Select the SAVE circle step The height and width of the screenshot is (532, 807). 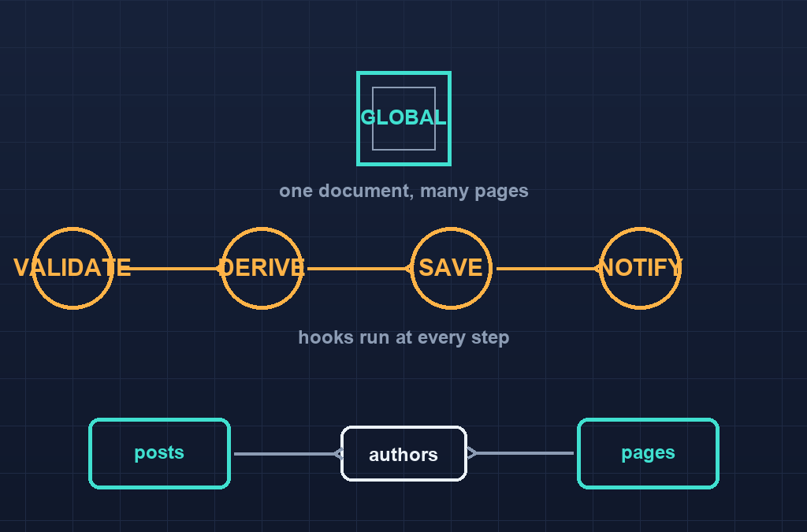click(x=452, y=268)
